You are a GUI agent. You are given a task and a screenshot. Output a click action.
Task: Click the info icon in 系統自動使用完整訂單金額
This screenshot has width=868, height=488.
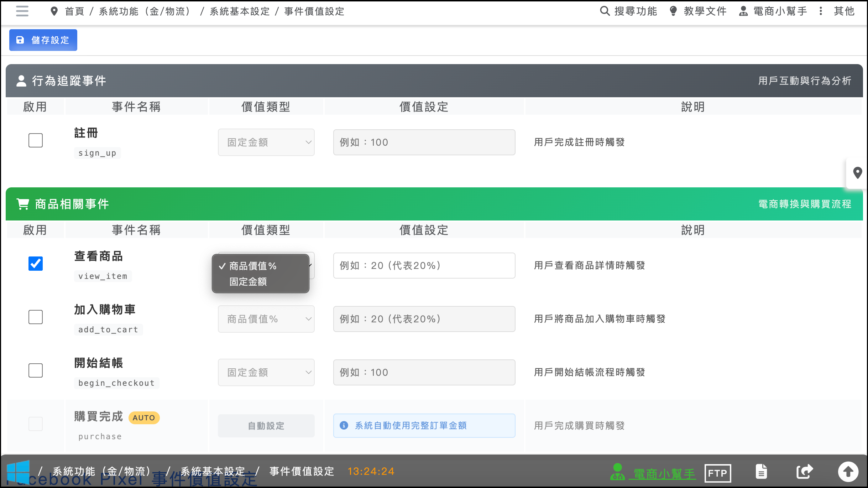(344, 425)
